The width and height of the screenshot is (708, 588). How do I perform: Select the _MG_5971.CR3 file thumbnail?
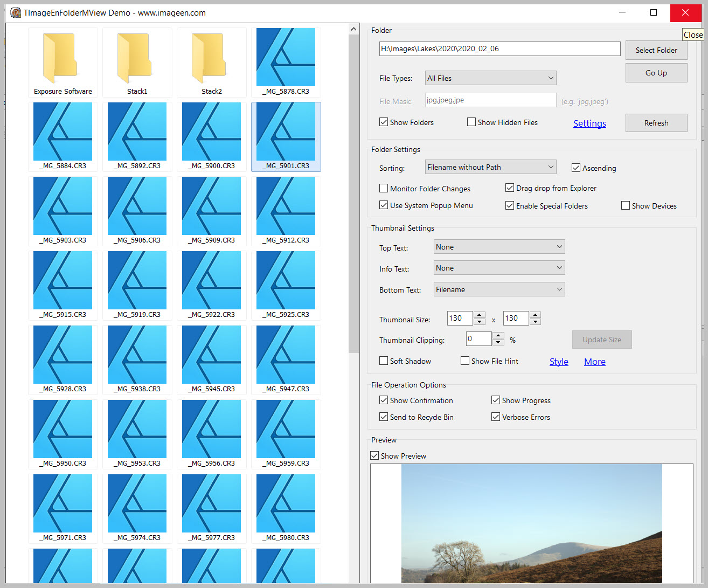tap(63, 509)
